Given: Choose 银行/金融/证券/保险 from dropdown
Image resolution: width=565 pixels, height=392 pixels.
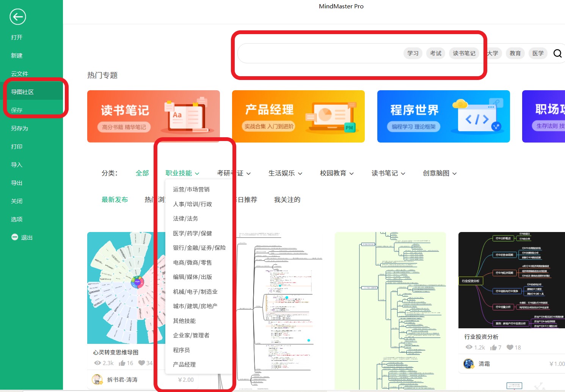Looking at the screenshot, I should click(x=199, y=248).
